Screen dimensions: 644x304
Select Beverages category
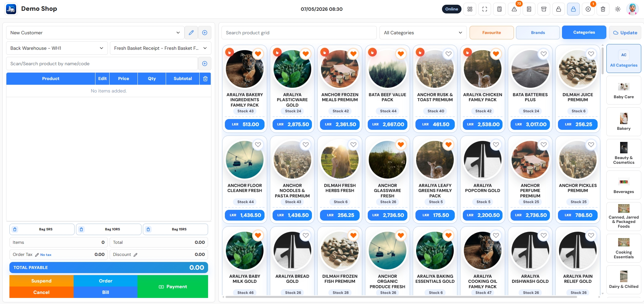point(624,185)
